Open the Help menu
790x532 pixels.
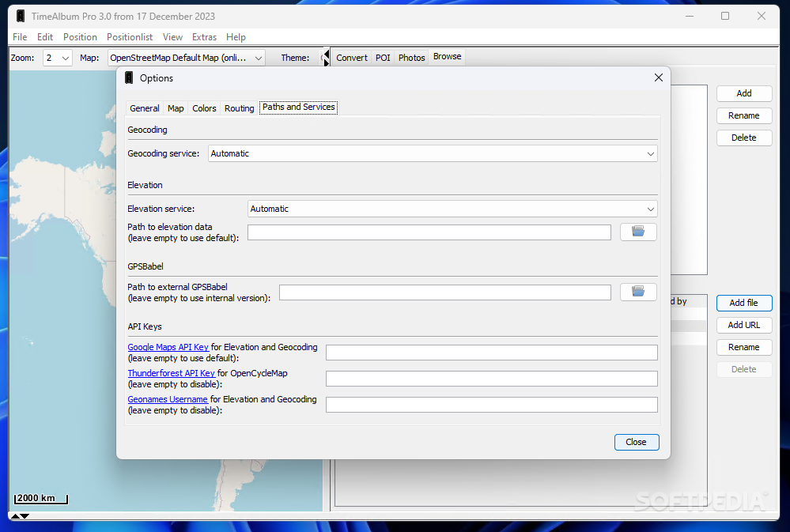(236, 37)
